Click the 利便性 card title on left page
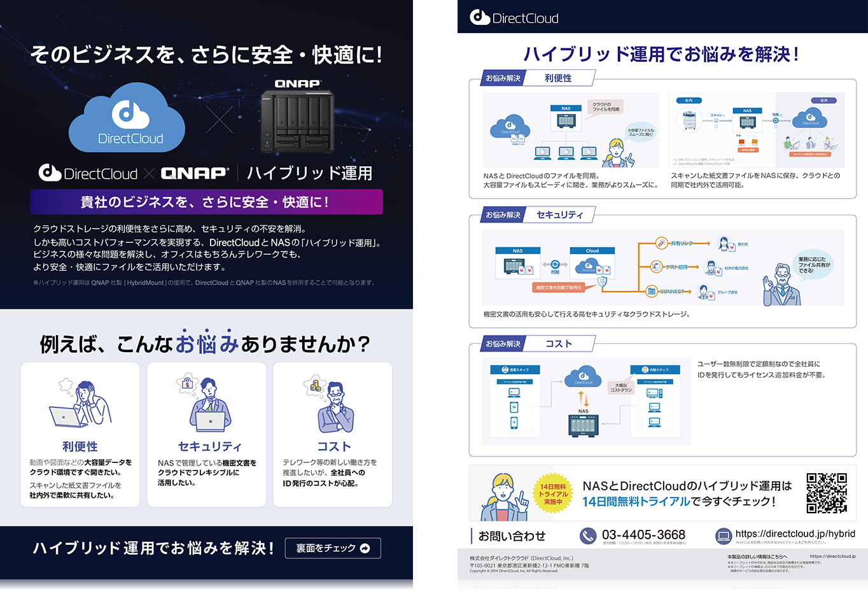Viewport: 868px width, 596px height. coord(80,446)
